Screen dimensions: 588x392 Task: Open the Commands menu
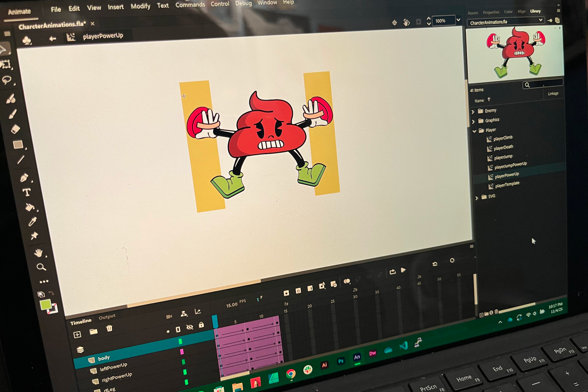tap(190, 5)
